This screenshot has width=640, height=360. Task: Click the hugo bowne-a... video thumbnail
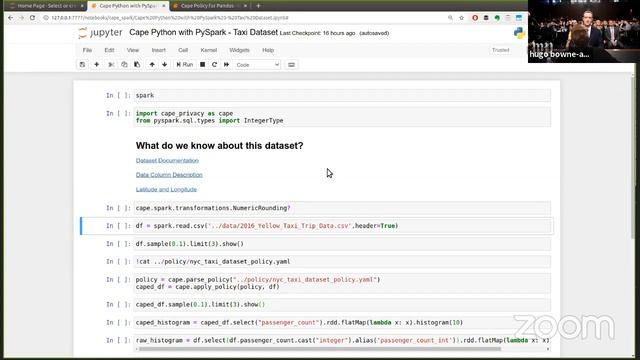pyautogui.click(x=584, y=31)
